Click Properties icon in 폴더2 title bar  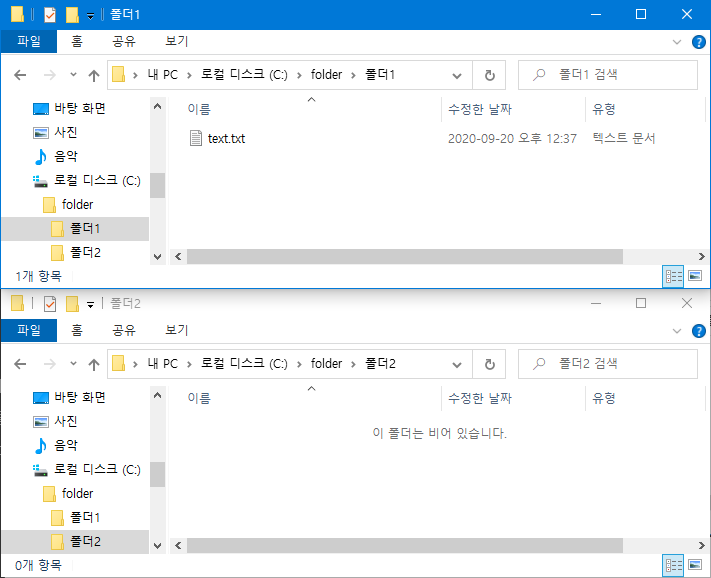coord(49,304)
